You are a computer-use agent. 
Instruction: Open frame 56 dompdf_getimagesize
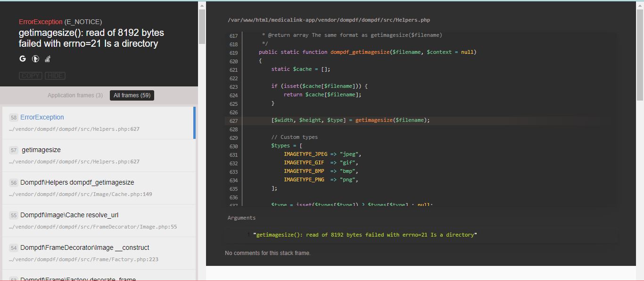tap(77, 183)
